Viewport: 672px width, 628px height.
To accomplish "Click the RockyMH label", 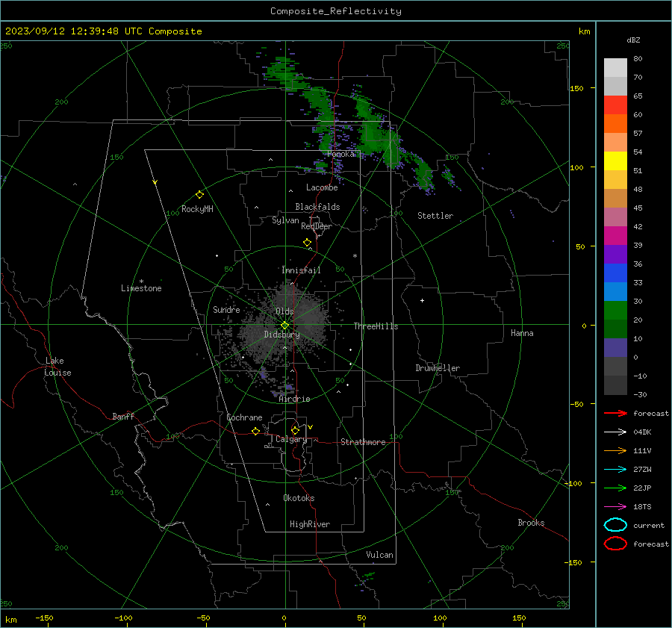I will [197, 209].
